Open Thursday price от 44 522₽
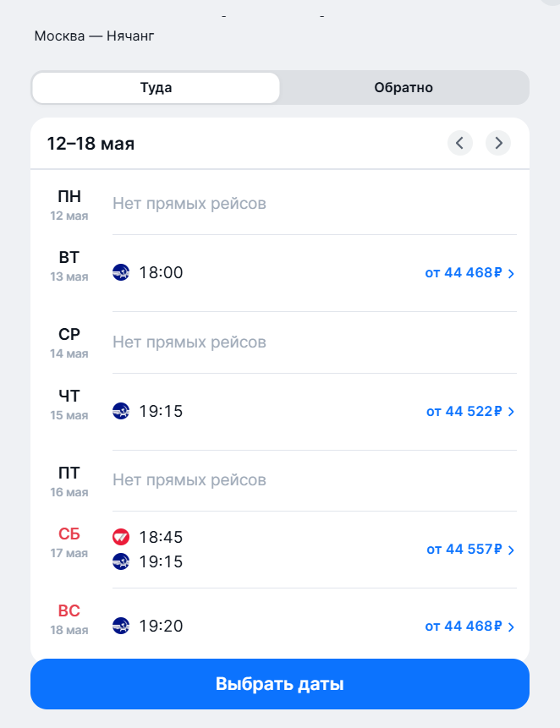560x728 pixels. (x=464, y=412)
